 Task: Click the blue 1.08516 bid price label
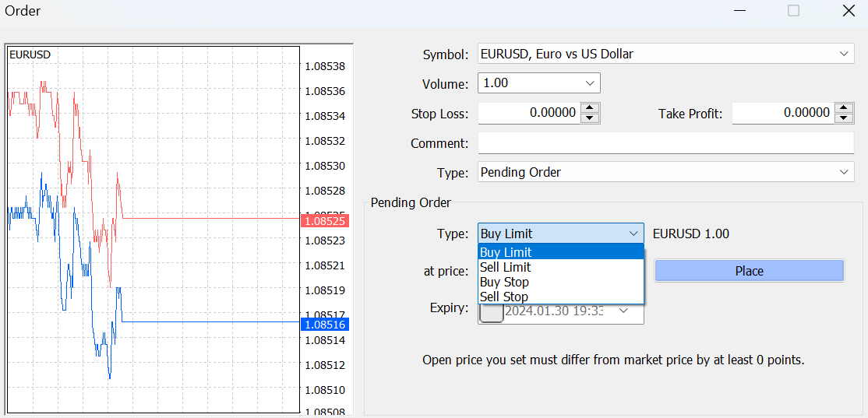[324, 325]
